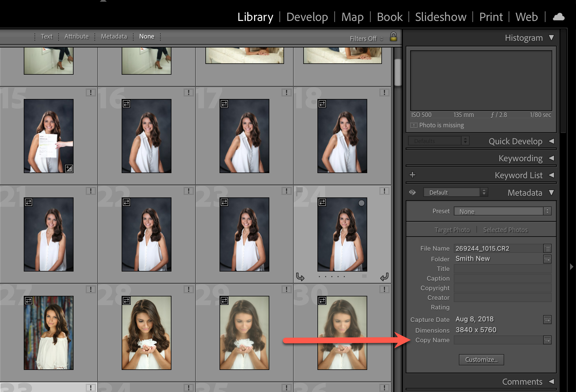Switch to the Develop module
Image resolution: width=576 pixels, height=392 pixels.
tap(307, 17)
